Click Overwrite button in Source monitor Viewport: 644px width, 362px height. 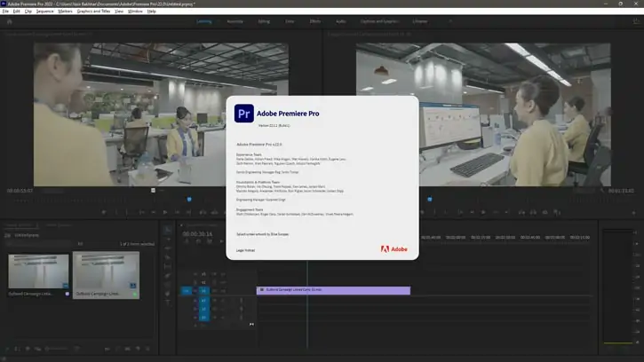(214, 212)
